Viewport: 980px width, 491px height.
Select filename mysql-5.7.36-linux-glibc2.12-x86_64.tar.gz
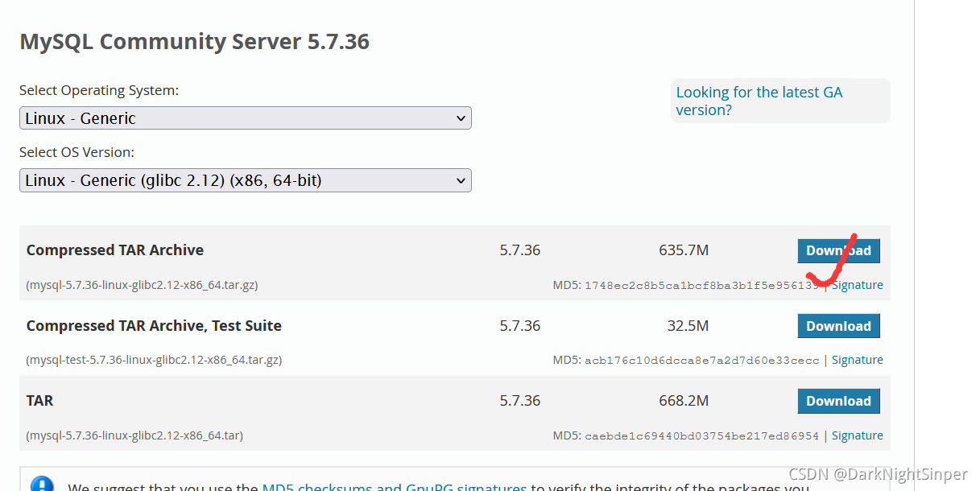pyautogui.click(x=142, y=285)
